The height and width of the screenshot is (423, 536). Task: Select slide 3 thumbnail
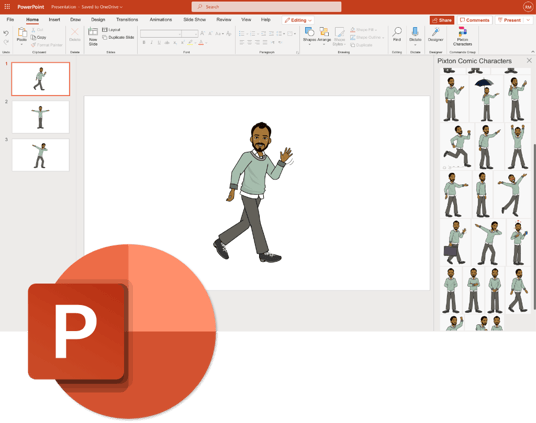(x=41, y=155)
